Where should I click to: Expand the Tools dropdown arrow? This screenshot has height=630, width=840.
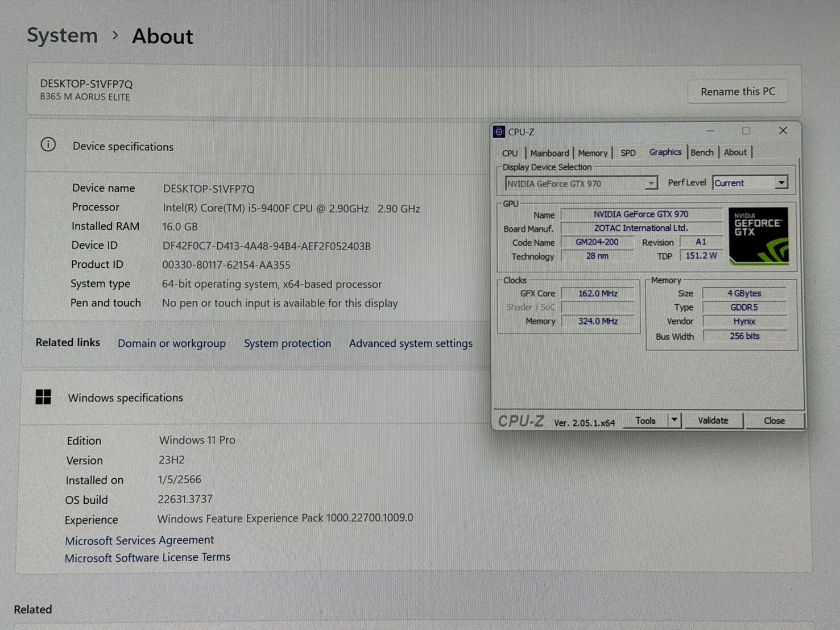(x=675, y=420)
